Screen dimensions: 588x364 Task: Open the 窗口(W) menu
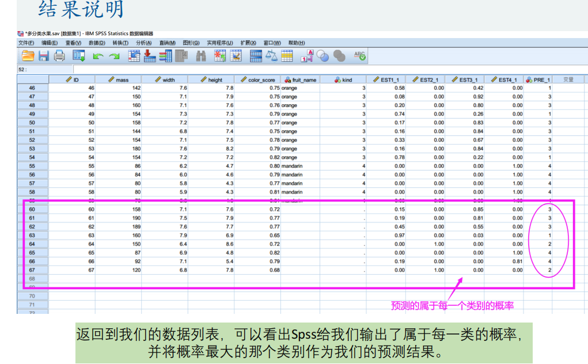point(272,43)
